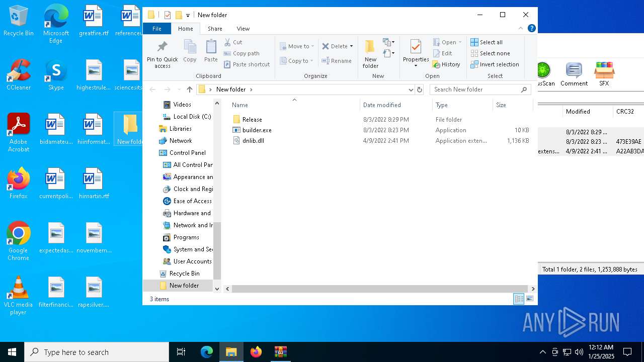644x362 pixels.
Task: Collapse the Explorer ribbon chevron
Action: [521, 29]
